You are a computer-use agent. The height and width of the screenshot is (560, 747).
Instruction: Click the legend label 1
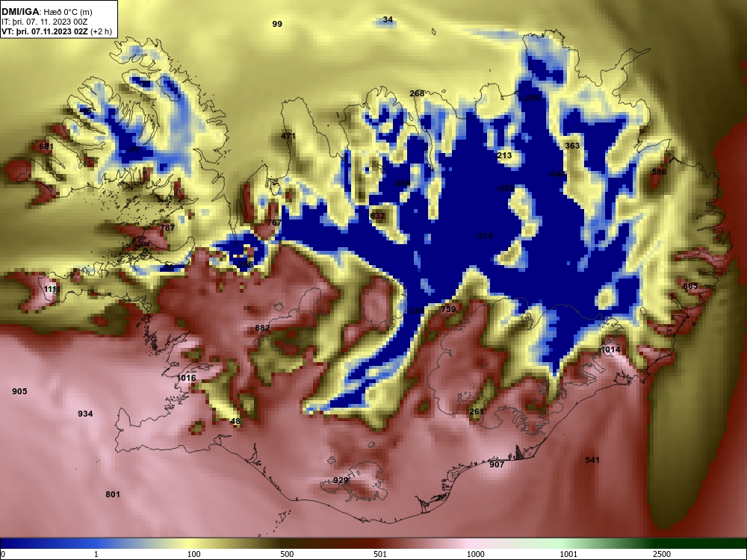96,554
